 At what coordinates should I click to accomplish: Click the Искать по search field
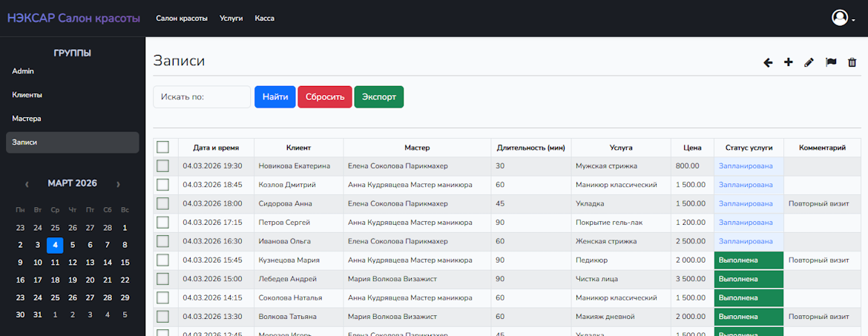[x=202, y=97]
